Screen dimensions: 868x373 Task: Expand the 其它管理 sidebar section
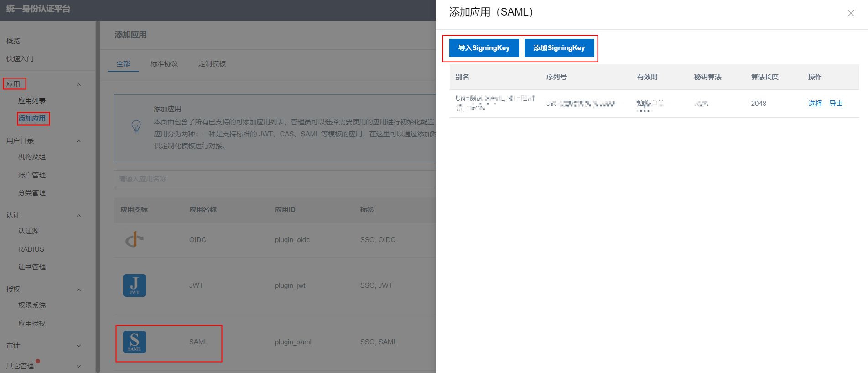click(x=78, y=366)
